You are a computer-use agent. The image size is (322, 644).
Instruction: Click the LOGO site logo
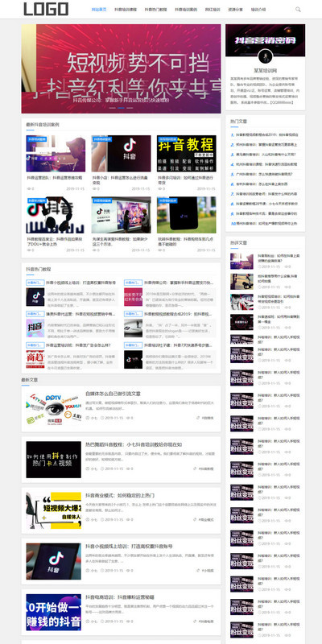(46, 9)
